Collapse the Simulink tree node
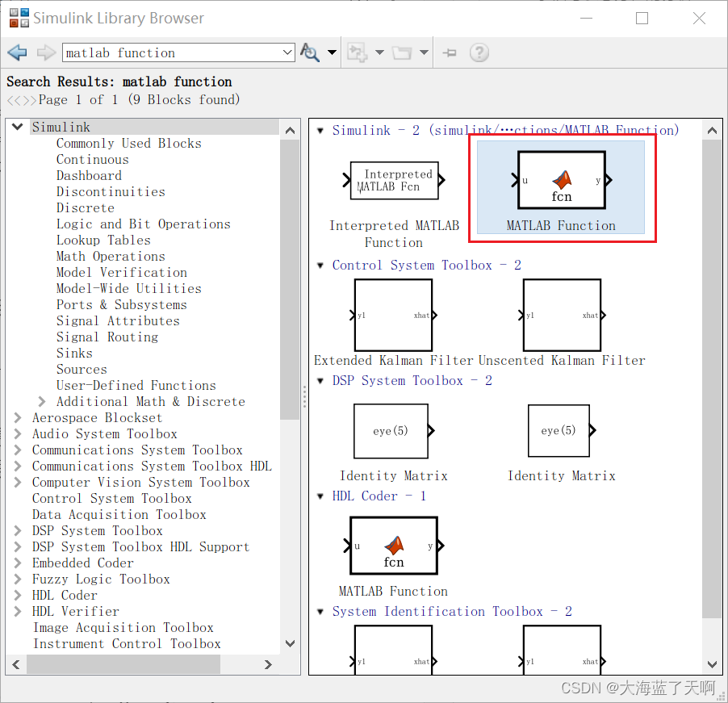Viewport: 728px width, 703px height. point(17,127)
